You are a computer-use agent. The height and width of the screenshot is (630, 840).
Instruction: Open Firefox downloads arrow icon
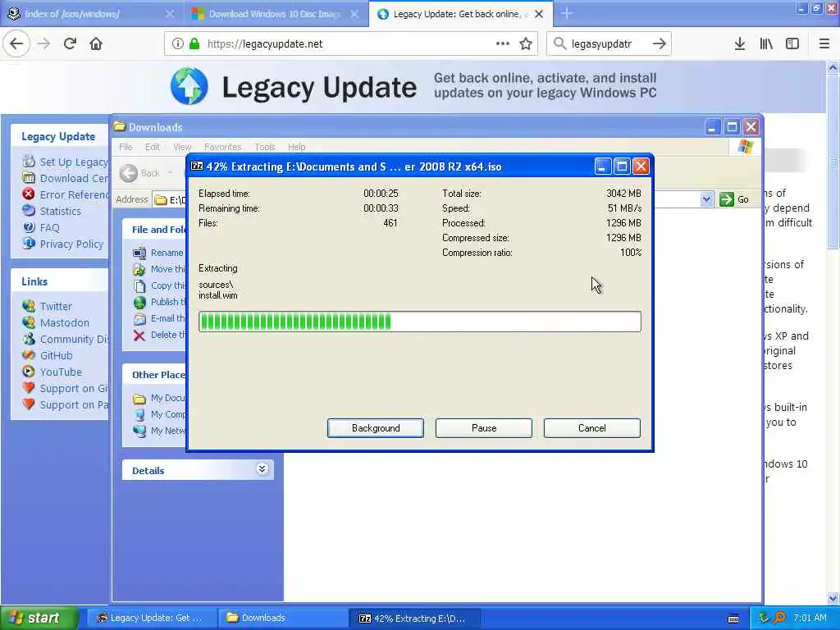[740, 44]
